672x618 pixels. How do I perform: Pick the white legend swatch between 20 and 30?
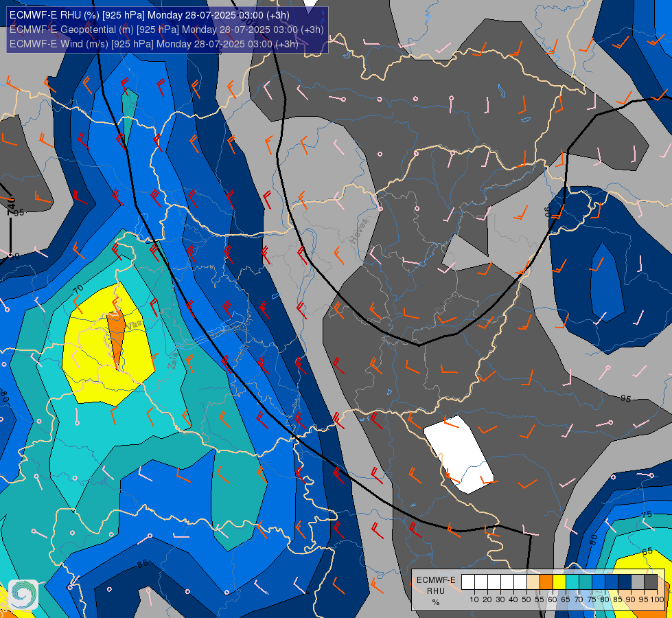pos(494,582)
